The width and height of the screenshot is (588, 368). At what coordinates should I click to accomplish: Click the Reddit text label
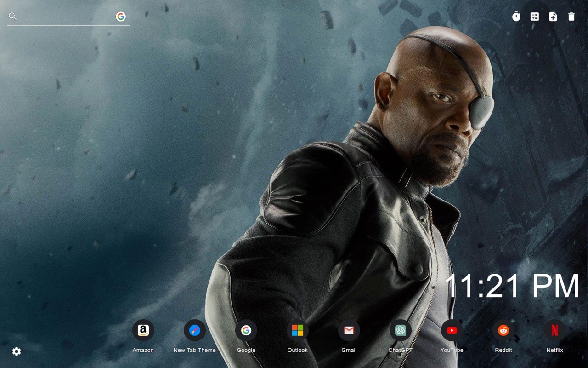pos(503,350)
